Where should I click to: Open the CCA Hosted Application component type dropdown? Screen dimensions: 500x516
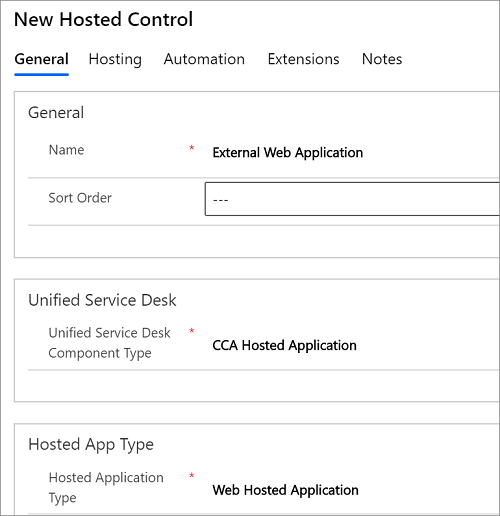[x=284, y=345]
